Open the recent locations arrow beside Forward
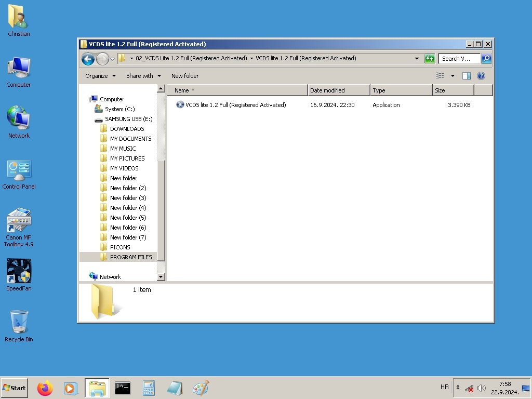Screen dimensions: 532x399 112,59
